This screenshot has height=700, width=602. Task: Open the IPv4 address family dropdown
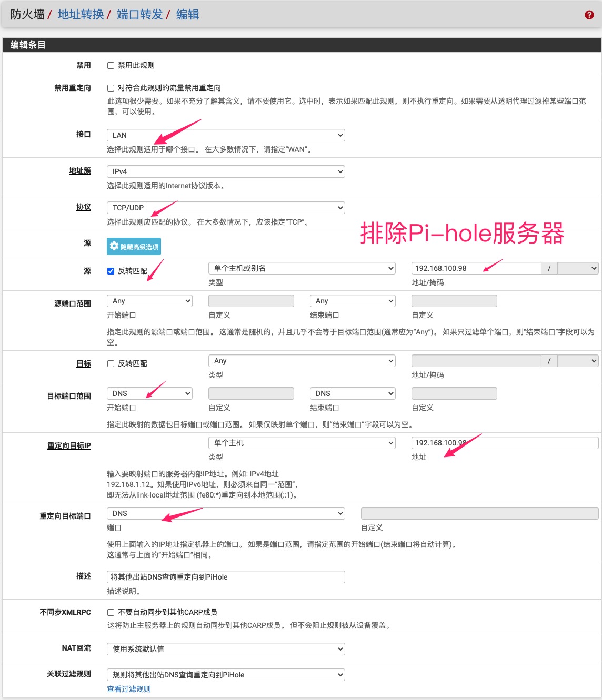(226, 171)
